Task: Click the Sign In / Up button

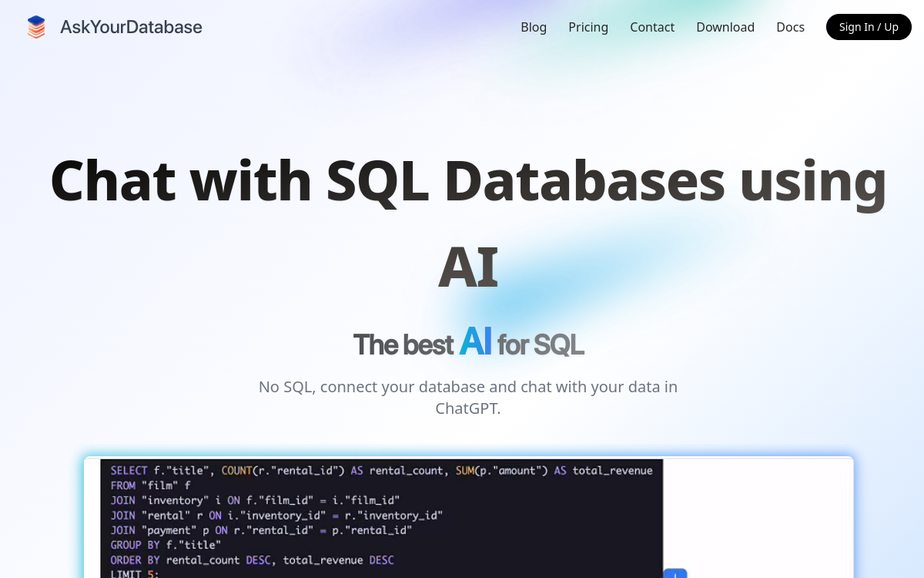Action: (869, 27)
